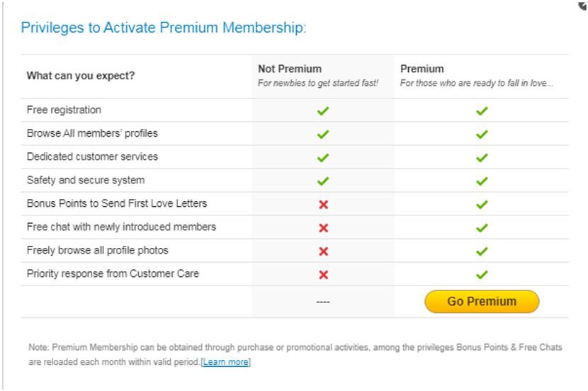Click Premium checkmark for Freely browse profile photos
The image size is (588, 391).
(x=482, y=251)
